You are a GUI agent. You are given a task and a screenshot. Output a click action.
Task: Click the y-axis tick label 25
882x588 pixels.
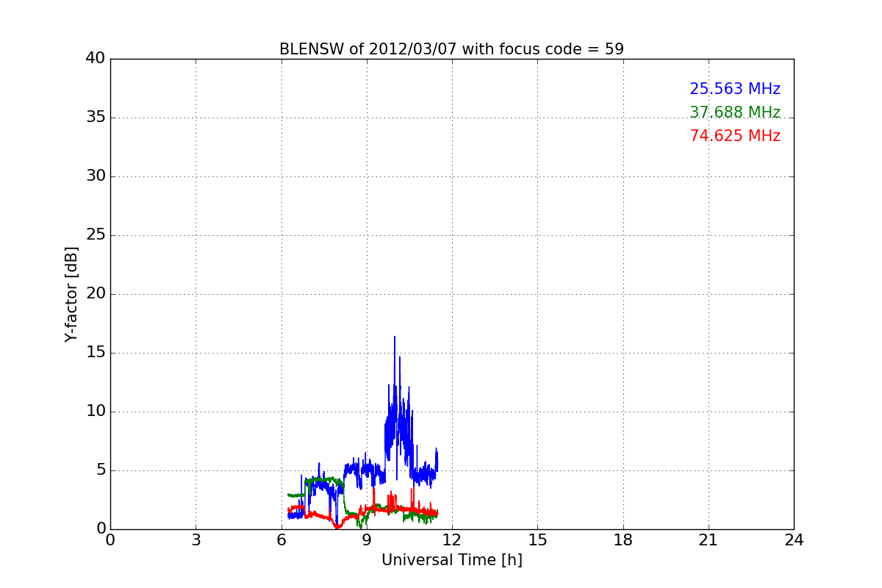pos(96,235)
